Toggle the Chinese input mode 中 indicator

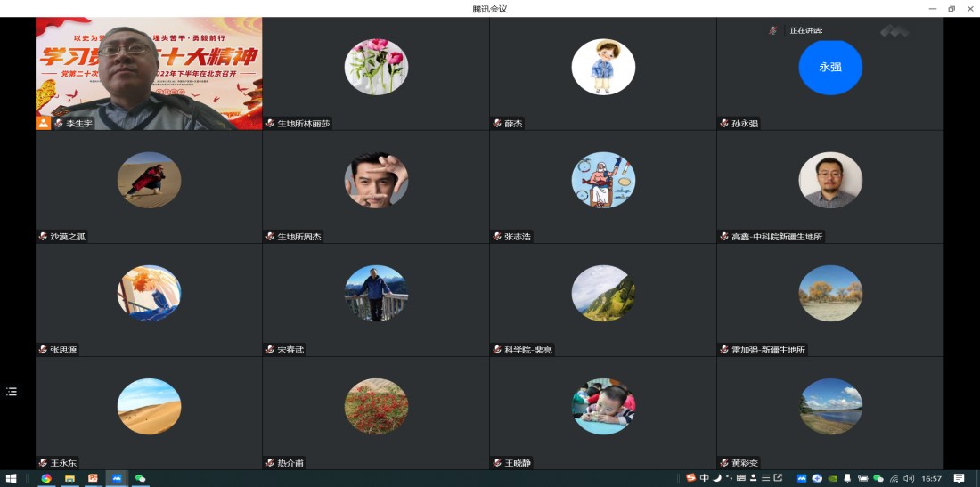704,478
